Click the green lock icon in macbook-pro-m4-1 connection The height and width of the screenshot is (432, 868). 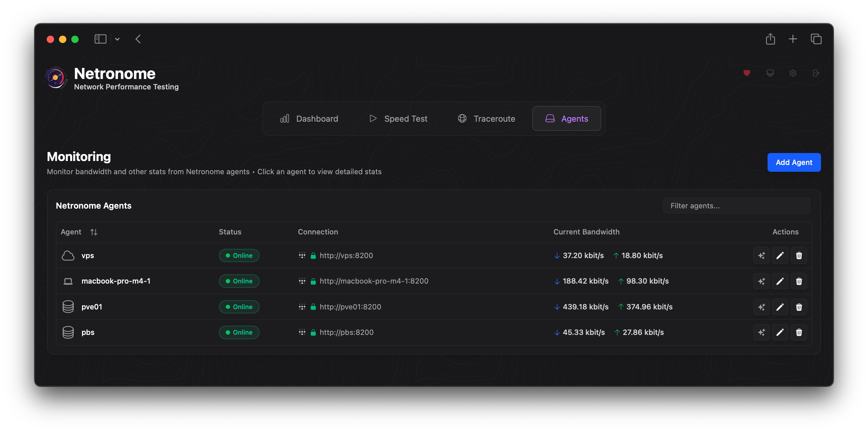(x=313, y=281)
